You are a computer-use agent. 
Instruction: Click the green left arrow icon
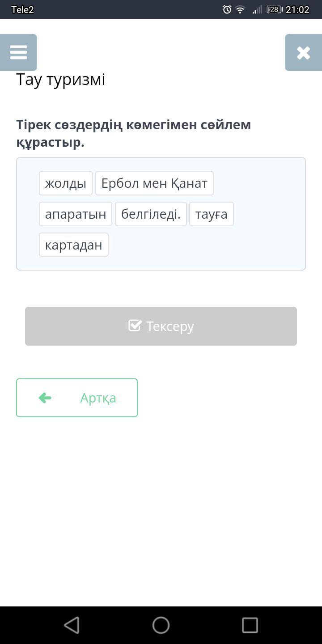[45, 398]
